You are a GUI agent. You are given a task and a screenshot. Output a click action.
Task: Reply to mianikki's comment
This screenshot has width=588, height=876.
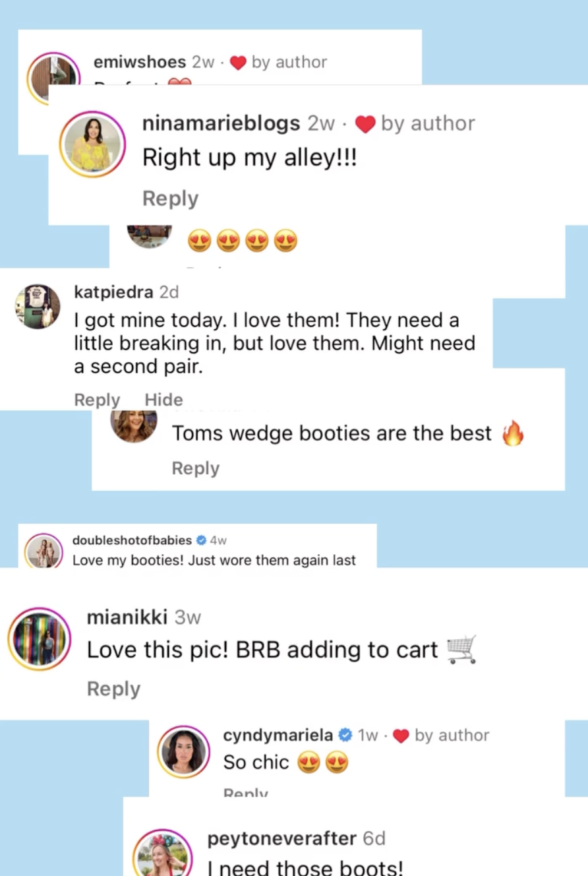pos(113,689)
